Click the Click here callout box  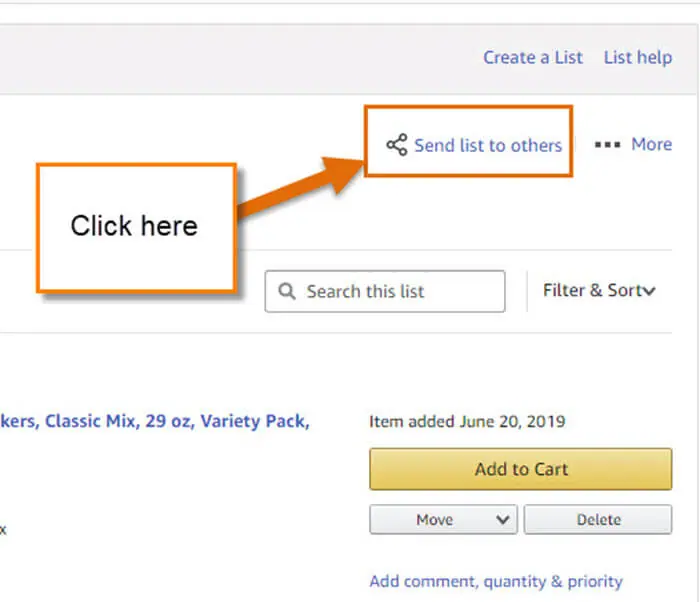(x=137, y=228)
